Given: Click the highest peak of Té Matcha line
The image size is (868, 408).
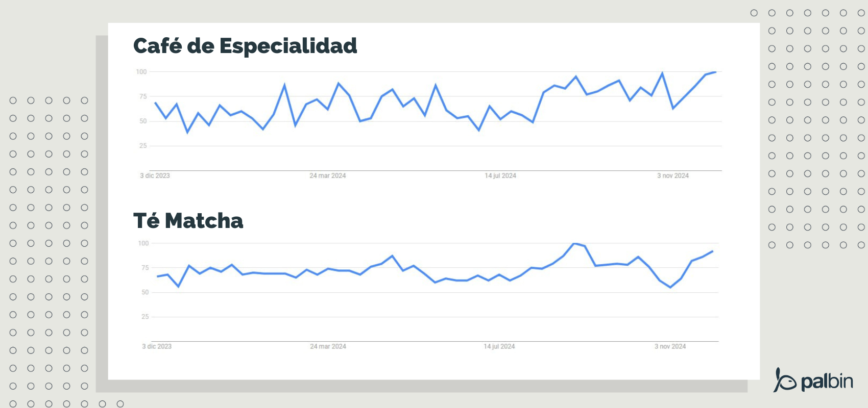Looking at the screenshot, I should [x=574, y=244].
